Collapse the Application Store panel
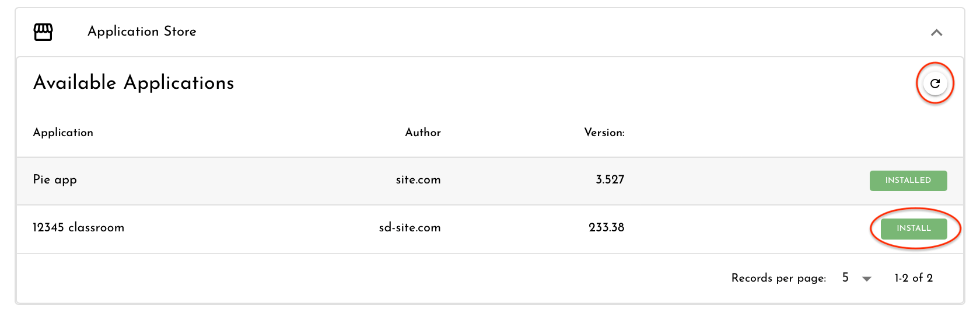The image size is (980, 312). pyautogui.click(x=936, y=33)
